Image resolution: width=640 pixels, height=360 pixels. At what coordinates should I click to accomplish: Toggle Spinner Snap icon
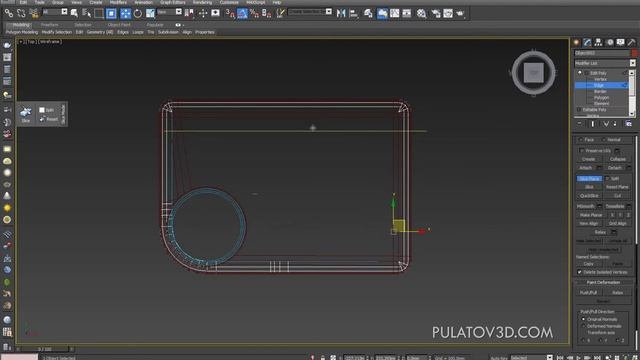pos(267,13)
